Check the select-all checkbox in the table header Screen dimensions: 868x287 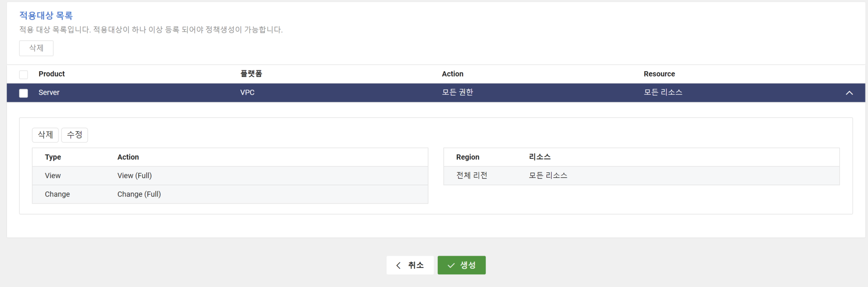(24, 74)
